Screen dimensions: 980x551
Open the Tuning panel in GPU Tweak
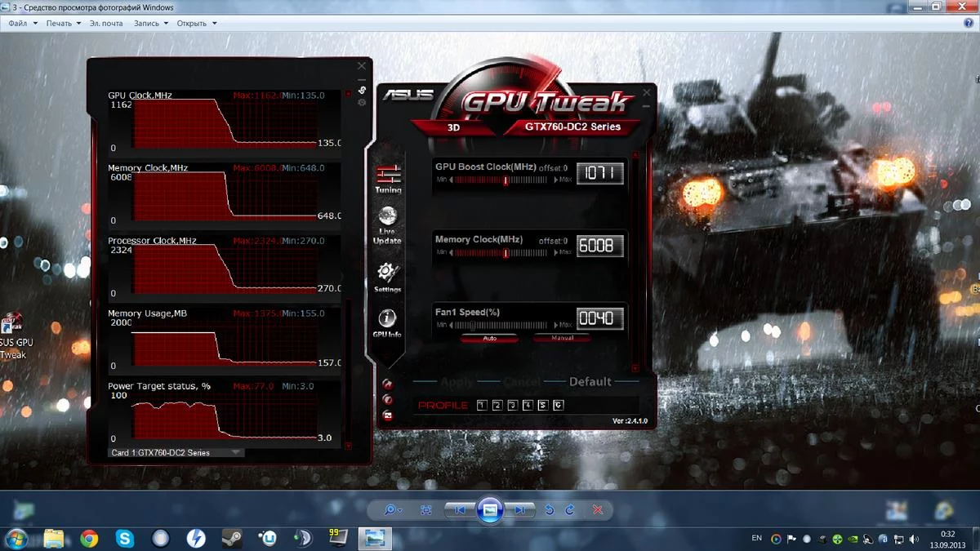(388, 178)
